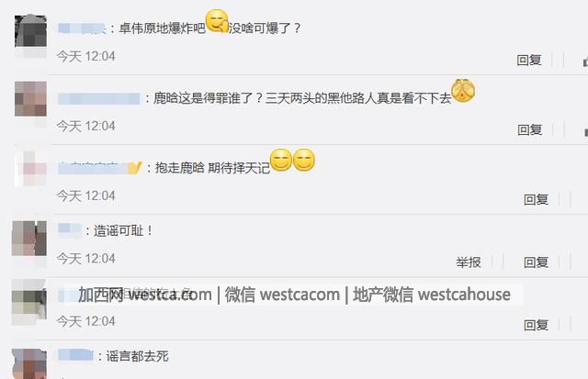Open avatar of the 造谣可耻 commenter
The width and height of the screenshot is (588, 379).
click(x=29, y=239)
